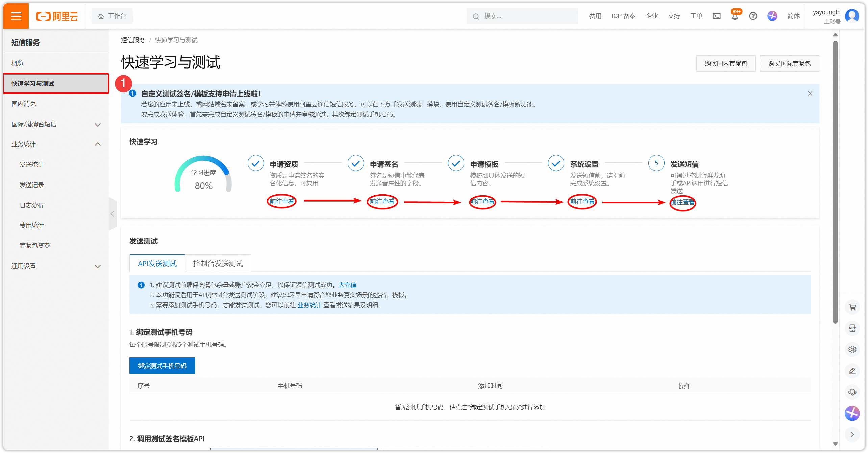Viewport: 868px width, 453px height.
Task: Open the hamburger main menu
Action: pos(16,16)
